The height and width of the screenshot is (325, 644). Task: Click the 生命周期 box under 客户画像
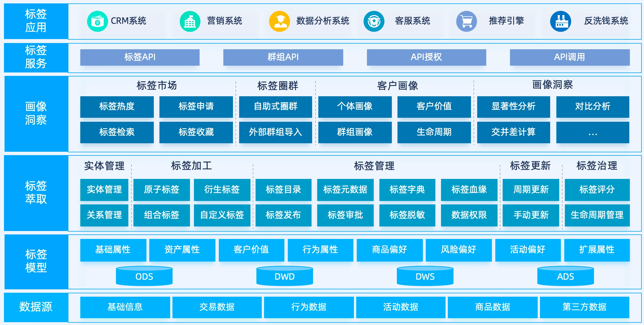434,132
